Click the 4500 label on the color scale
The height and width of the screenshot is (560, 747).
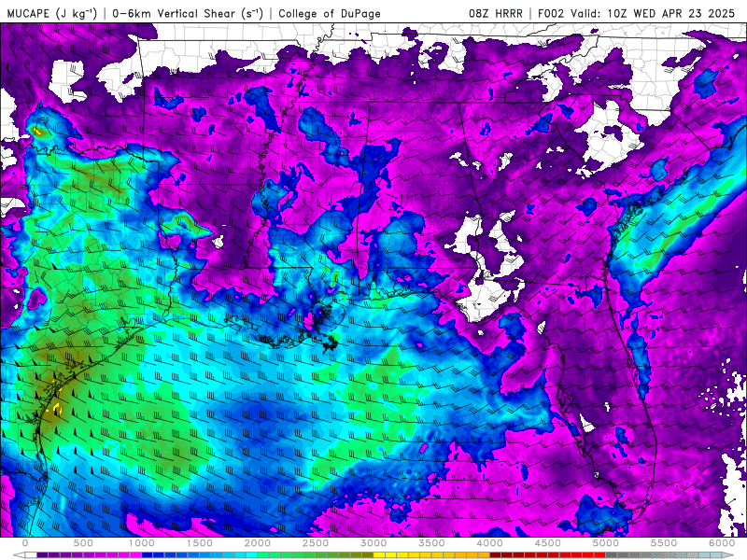pos(548,543)
